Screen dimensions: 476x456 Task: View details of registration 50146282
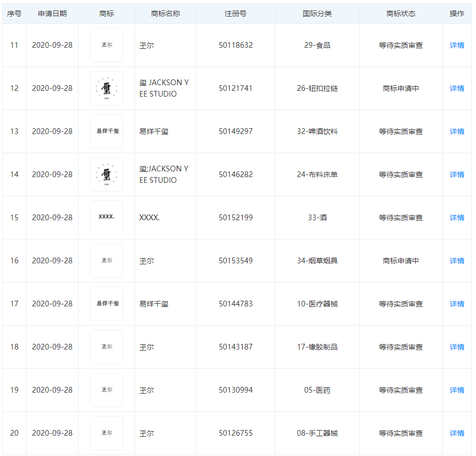457,175
